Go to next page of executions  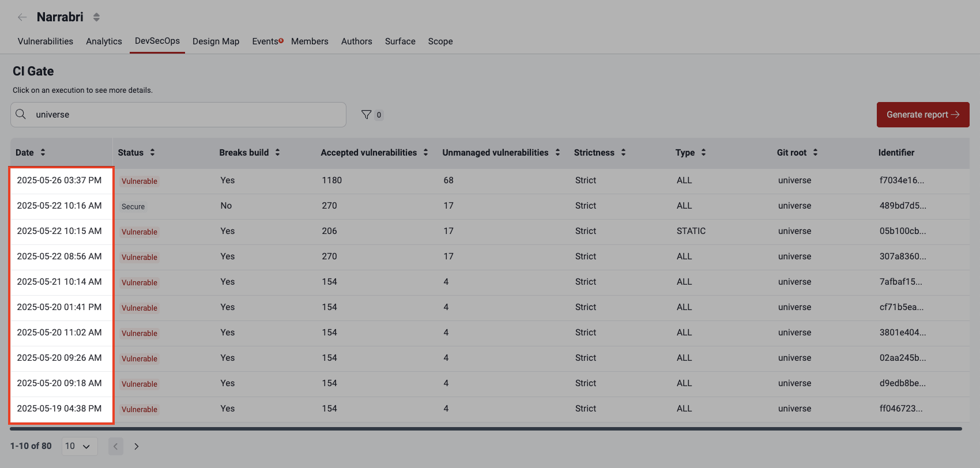click(137, 446)
